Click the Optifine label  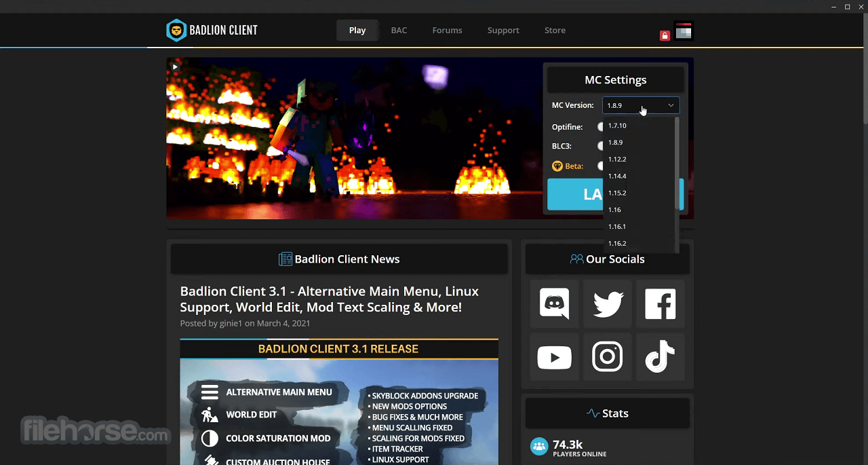tap(568, 127)
